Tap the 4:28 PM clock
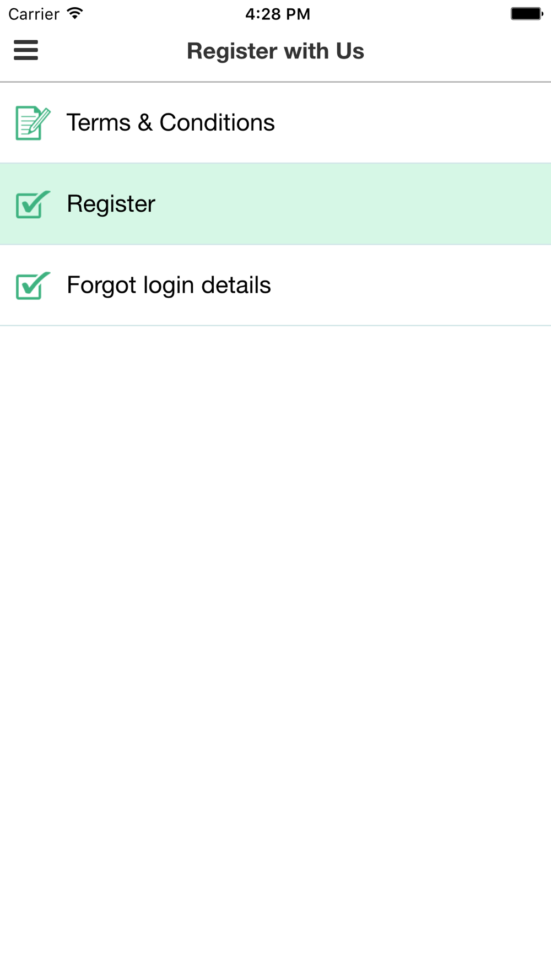Screen dimensions: 551x980 (278, 14)
